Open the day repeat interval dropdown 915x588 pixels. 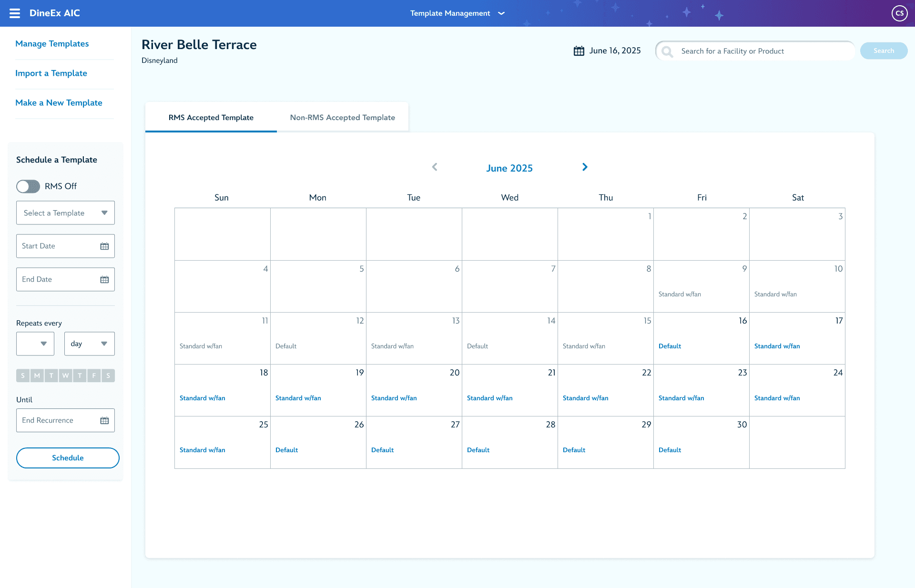click(89, 344)
